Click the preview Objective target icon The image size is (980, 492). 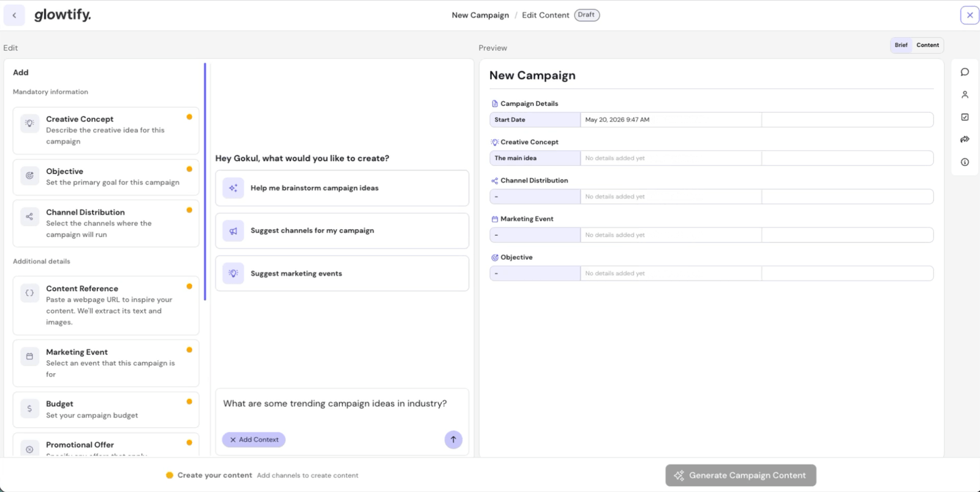[x=495, y=257]
